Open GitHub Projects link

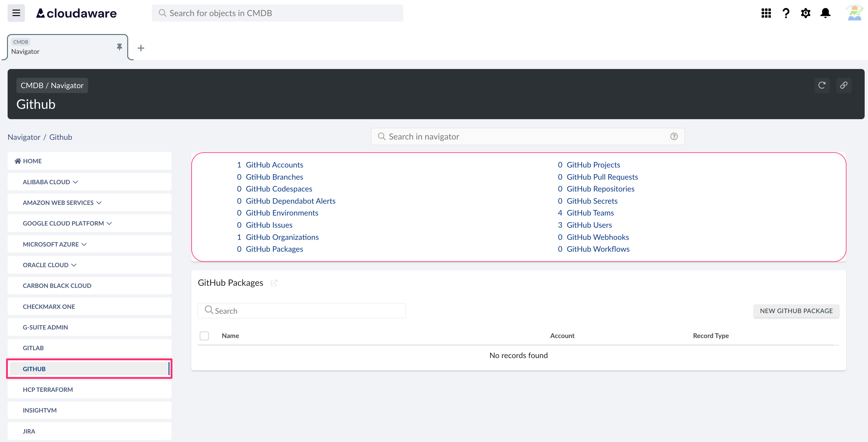593,165
